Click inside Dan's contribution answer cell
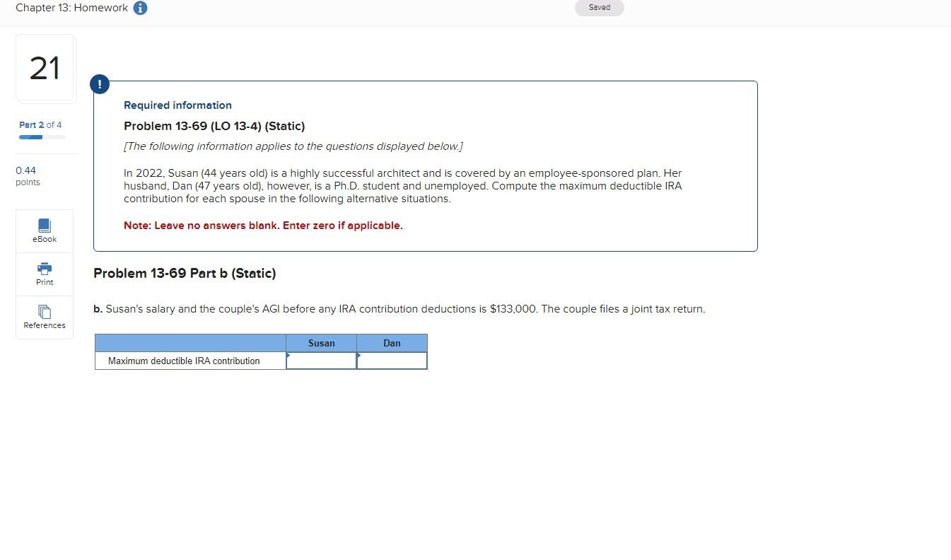 pyautogui.click(x=393, y=361)
